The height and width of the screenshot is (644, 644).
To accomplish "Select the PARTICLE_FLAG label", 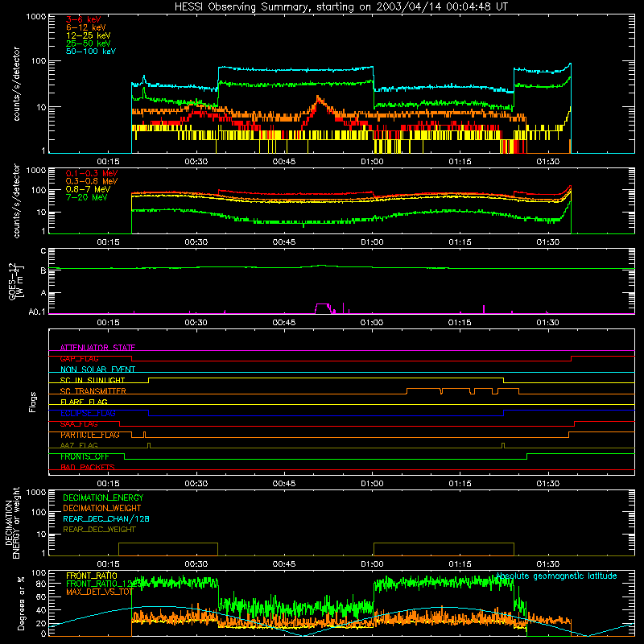I will 90,435.
